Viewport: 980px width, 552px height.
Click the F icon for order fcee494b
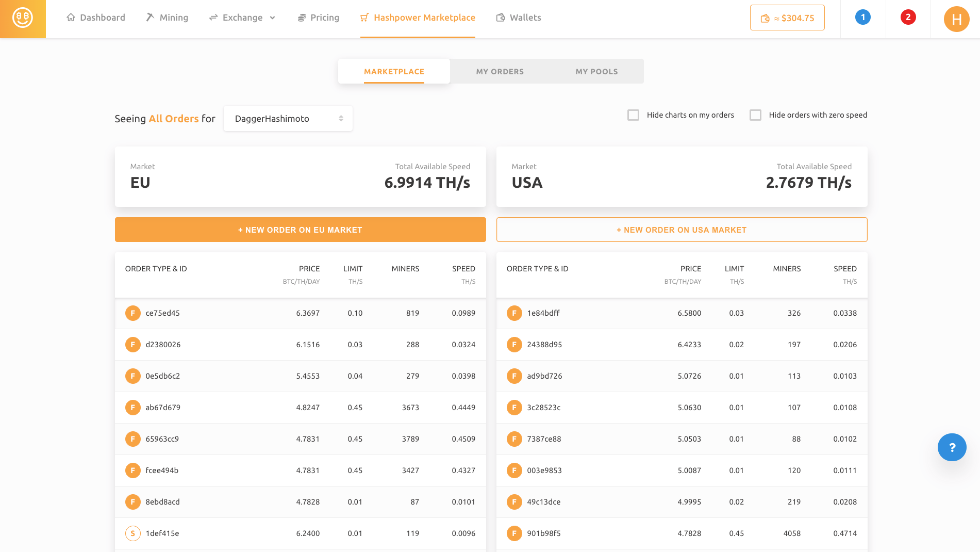(x=133, y=470)
